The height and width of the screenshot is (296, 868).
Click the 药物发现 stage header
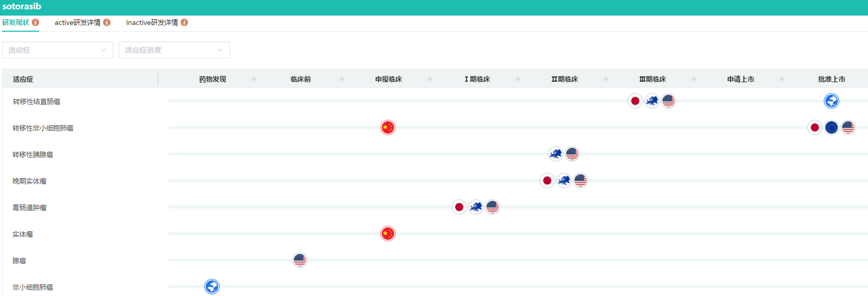212,79
